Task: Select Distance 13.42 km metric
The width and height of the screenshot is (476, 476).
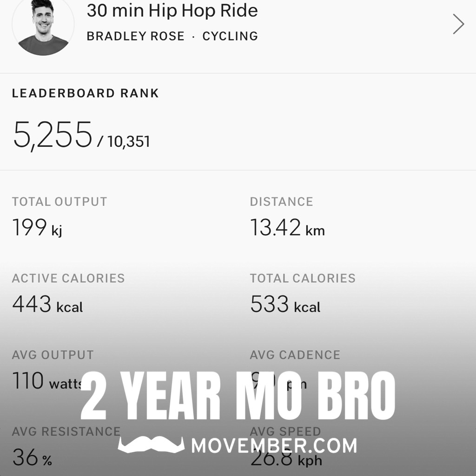Action: click(287, 228)
